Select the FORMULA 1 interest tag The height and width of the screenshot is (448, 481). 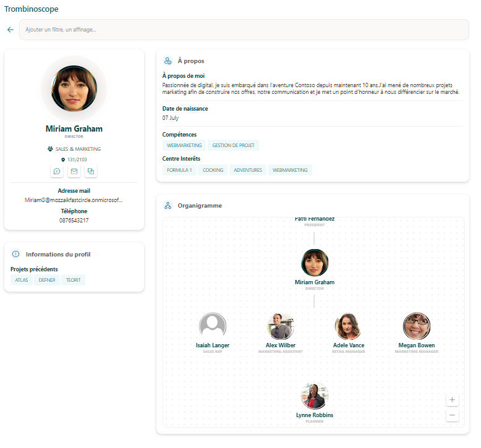(179, 170)
